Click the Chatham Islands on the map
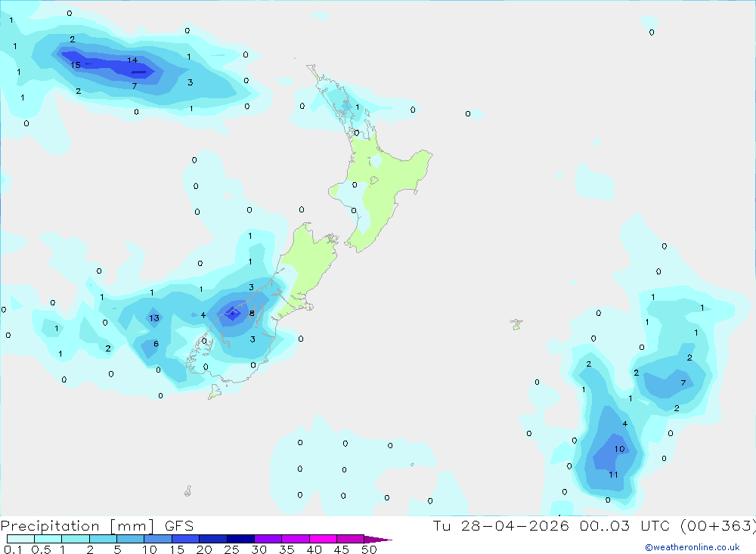Image resolution: width=756 pixels, height=554 pixels. point(516,324)
